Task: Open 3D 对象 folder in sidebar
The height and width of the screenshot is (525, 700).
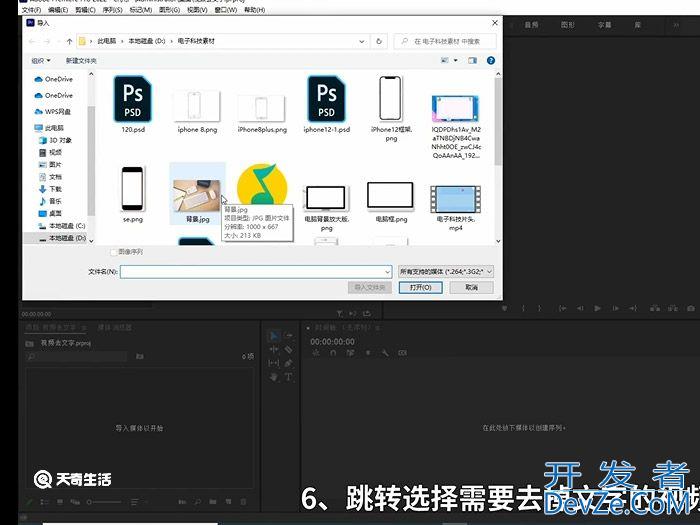Action: (x=55, y=140)
